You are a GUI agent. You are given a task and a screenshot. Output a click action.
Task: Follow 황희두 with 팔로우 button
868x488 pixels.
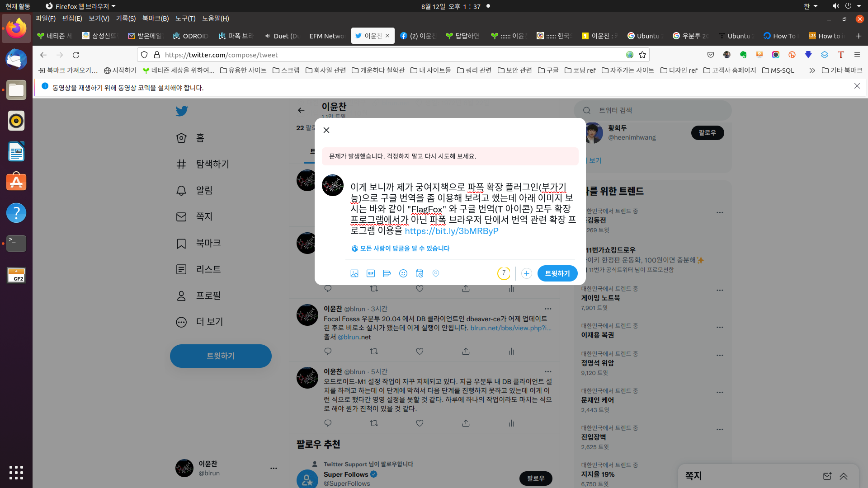click(707, 133)
